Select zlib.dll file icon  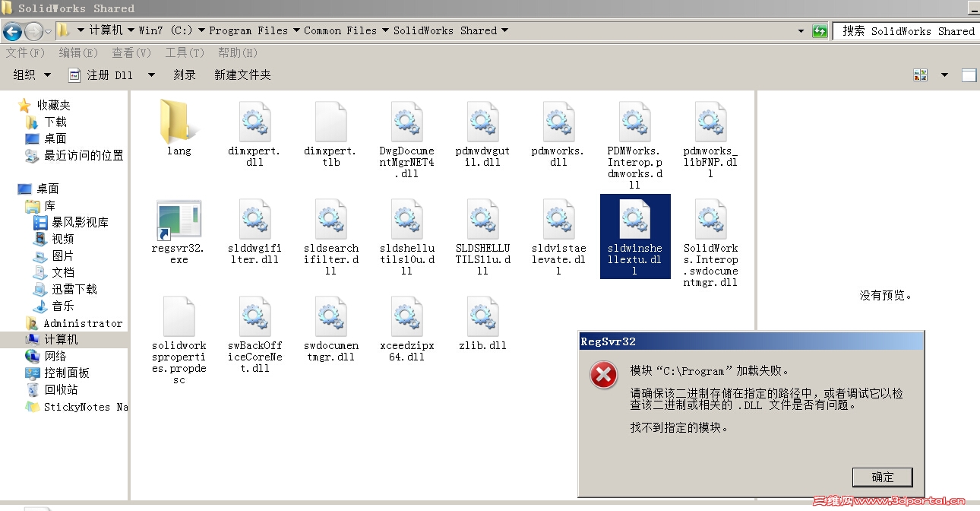click(x=483, y=316)
